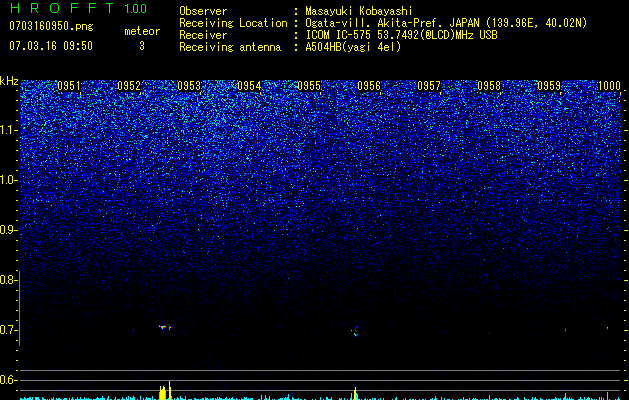Click the yellow intensity spike near 0956

pos(355,393)
